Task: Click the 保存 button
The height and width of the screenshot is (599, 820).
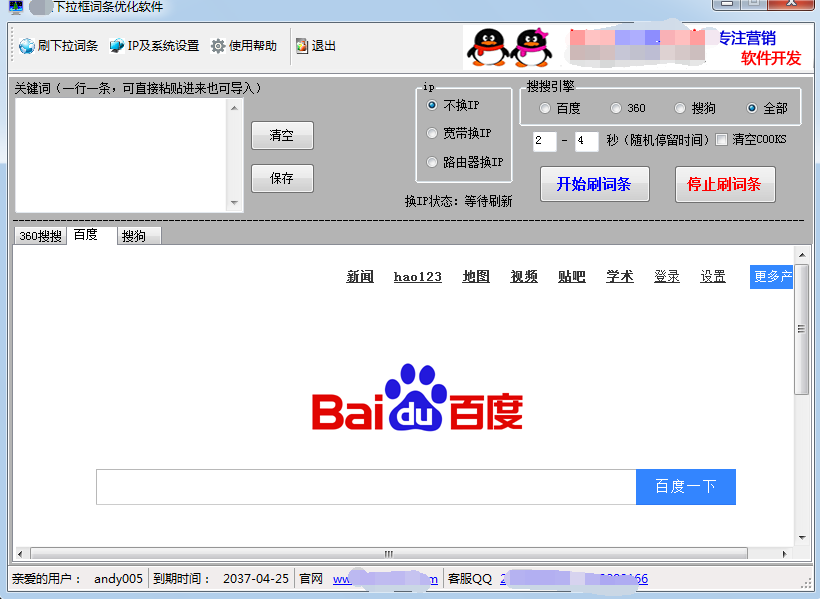Action: [282, 178]
